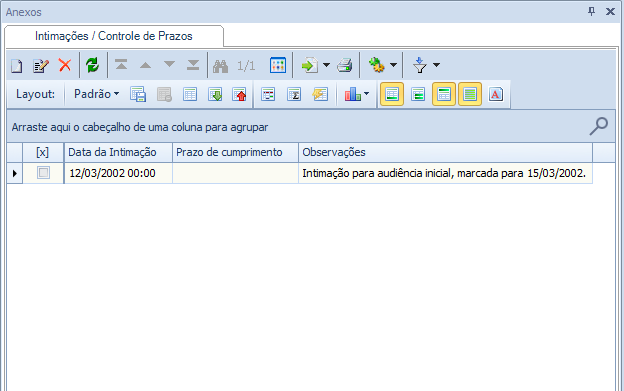The image size is (624, 391).
Task: Toggle the highlighted header band grid button
Action: (x=444, y=94)
